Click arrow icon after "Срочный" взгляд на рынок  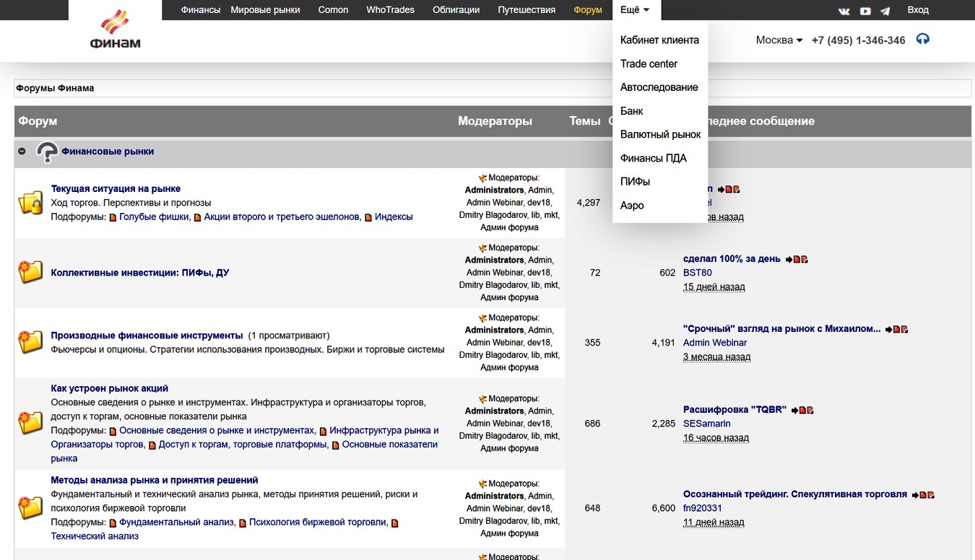889,329
